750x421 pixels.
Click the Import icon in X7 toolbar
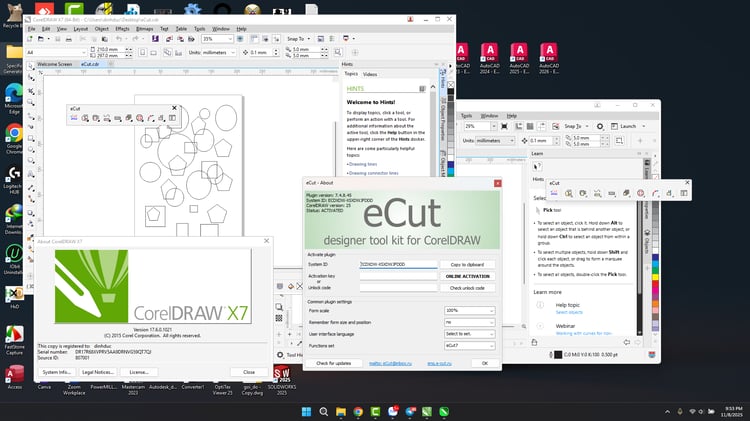click(x=169, y=39)
